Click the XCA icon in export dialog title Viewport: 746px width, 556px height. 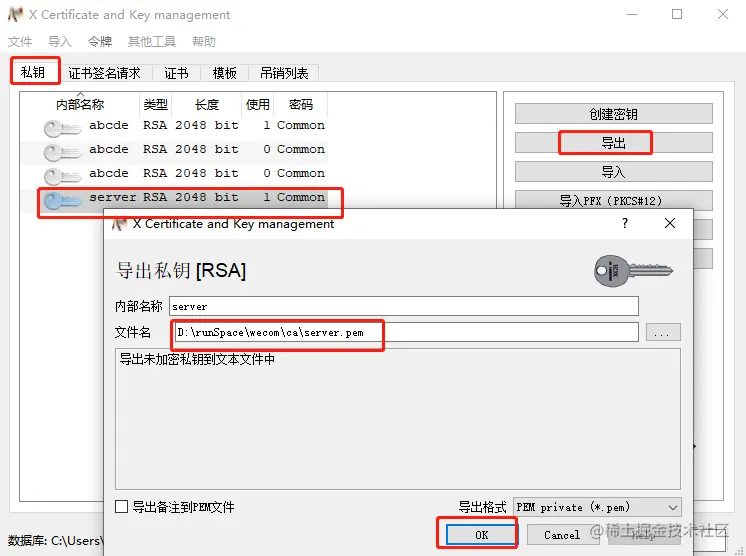[119, 224]
